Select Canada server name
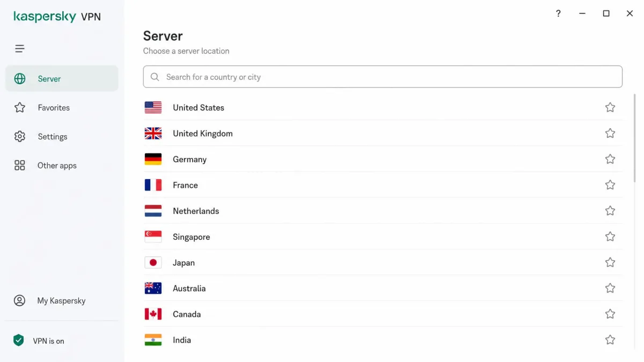The image size is (644, 362). [x=187, y=314]
